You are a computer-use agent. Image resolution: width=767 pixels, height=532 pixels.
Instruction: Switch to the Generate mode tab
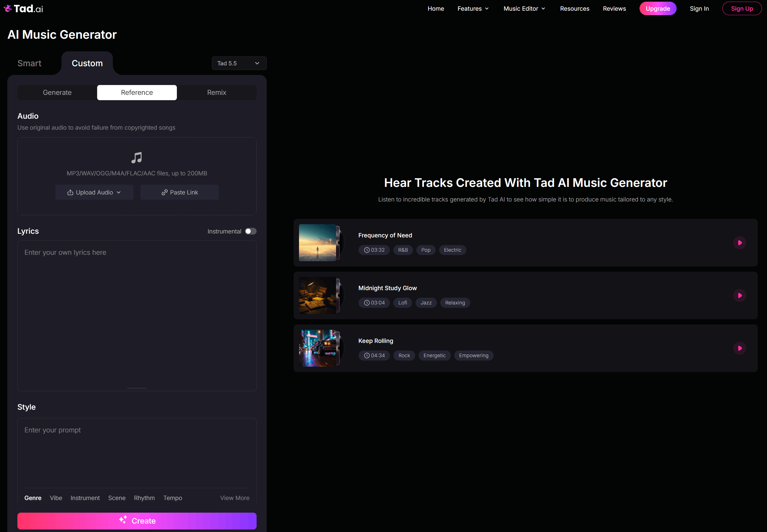[57, 93]
